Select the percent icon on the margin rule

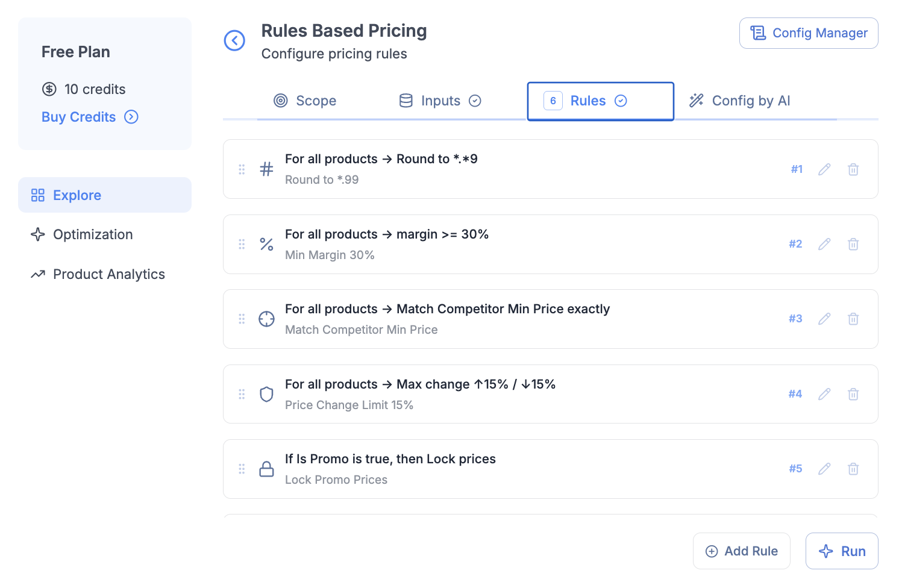point(266,244)
